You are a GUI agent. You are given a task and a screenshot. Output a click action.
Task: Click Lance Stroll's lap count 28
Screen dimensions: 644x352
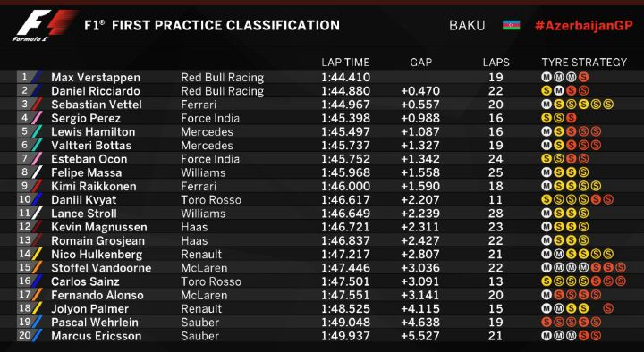point(496,214)
